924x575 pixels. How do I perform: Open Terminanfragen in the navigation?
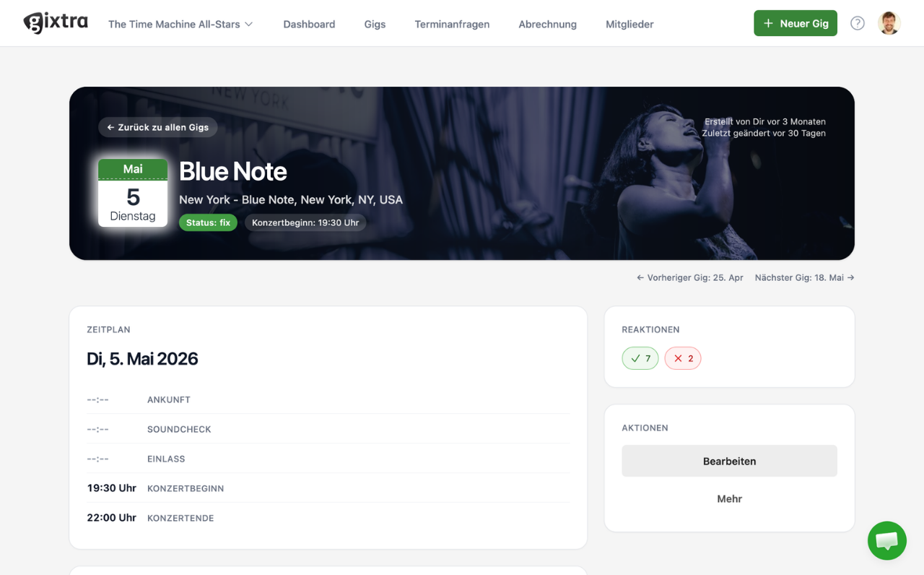452,24
